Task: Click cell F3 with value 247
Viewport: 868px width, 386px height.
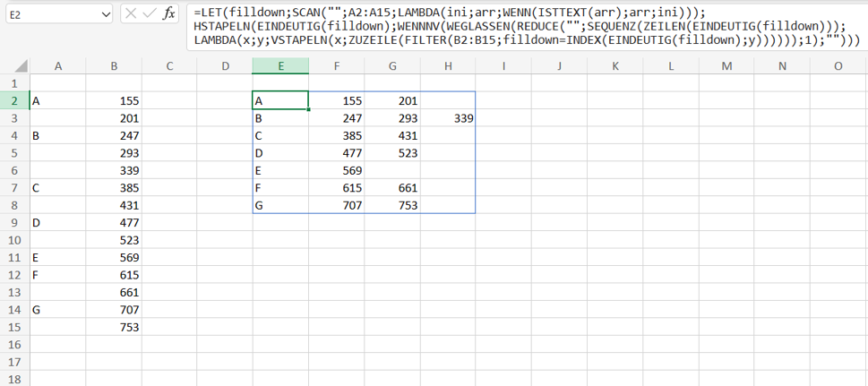Action: coord(337,118)
